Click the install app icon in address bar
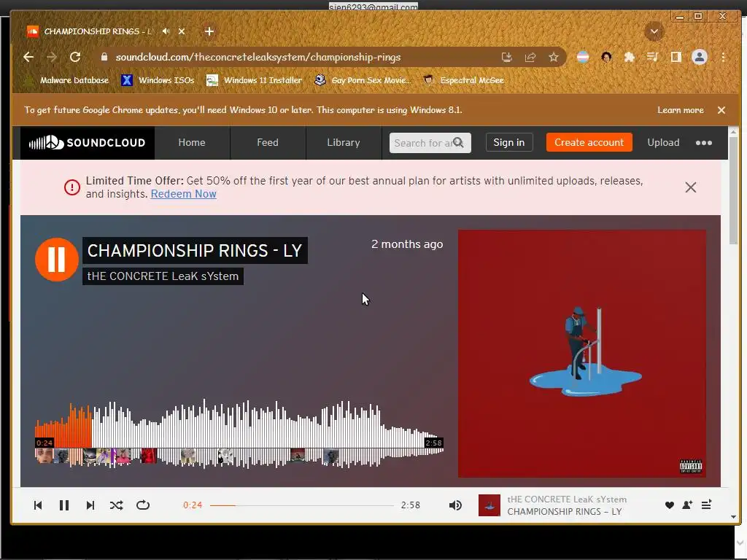The width and height of the screenshot is (747, 560). pyautogui.click(x=507, y=57)
